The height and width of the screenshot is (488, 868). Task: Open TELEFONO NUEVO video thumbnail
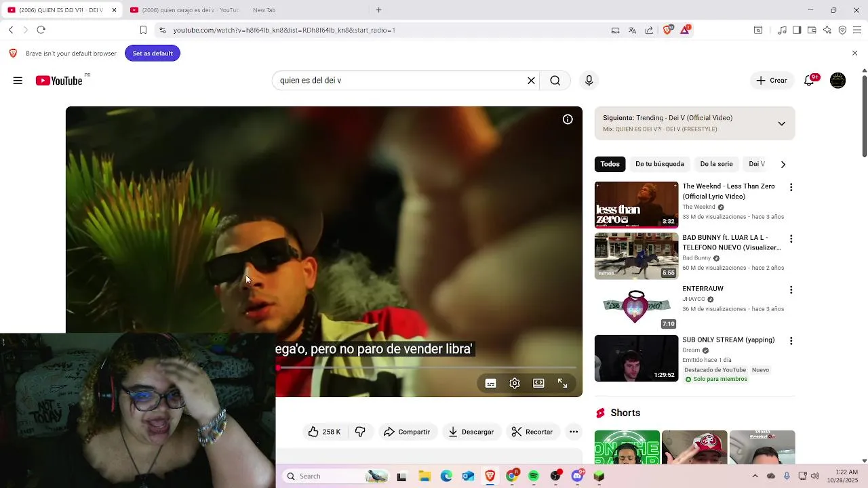pyautogui.click(x=636, y=256)
